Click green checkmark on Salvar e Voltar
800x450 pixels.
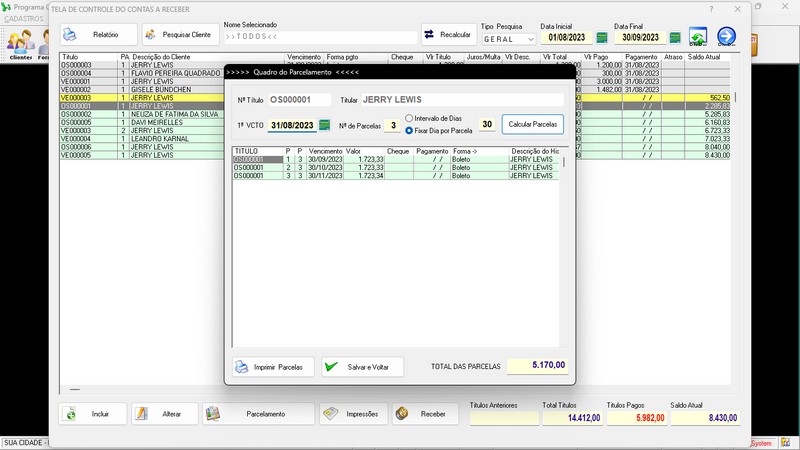pyautogui.click(x=331, y=367)
